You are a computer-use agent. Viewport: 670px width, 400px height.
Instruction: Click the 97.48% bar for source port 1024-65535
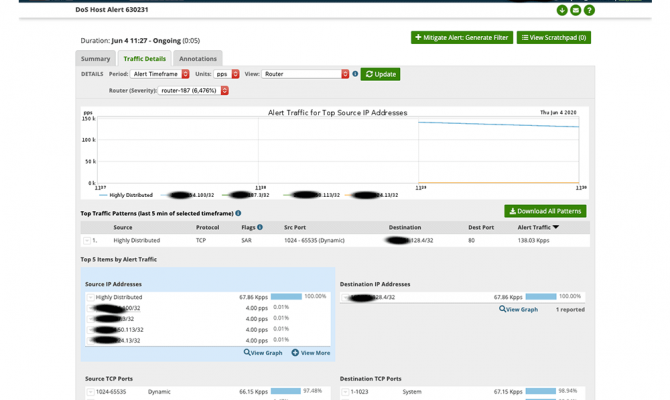tap(286, 391)
